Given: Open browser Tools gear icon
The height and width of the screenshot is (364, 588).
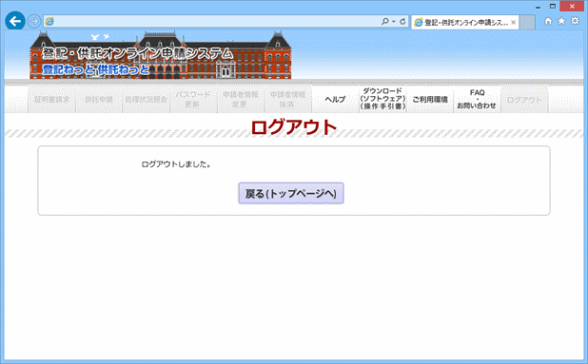Looking at the screenshot, I should click(x=575, y=21).
